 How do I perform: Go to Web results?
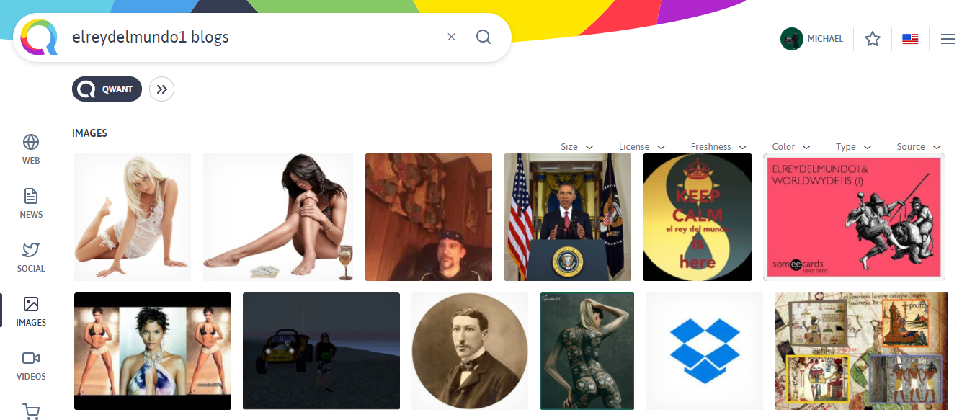coord(31,149)
